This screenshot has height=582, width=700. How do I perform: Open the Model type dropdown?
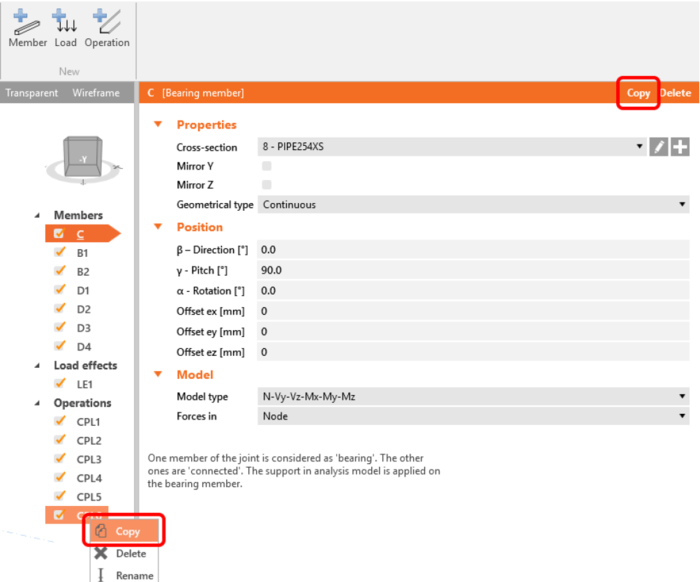(x=473, y=396)
